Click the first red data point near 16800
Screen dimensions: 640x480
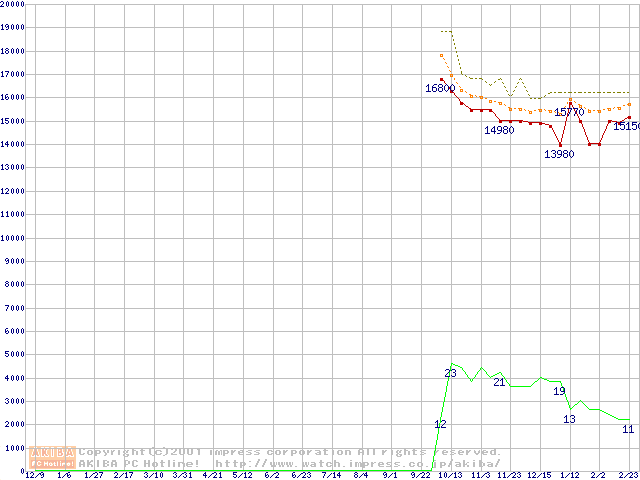pyautogui.click(x=441, y=79)
